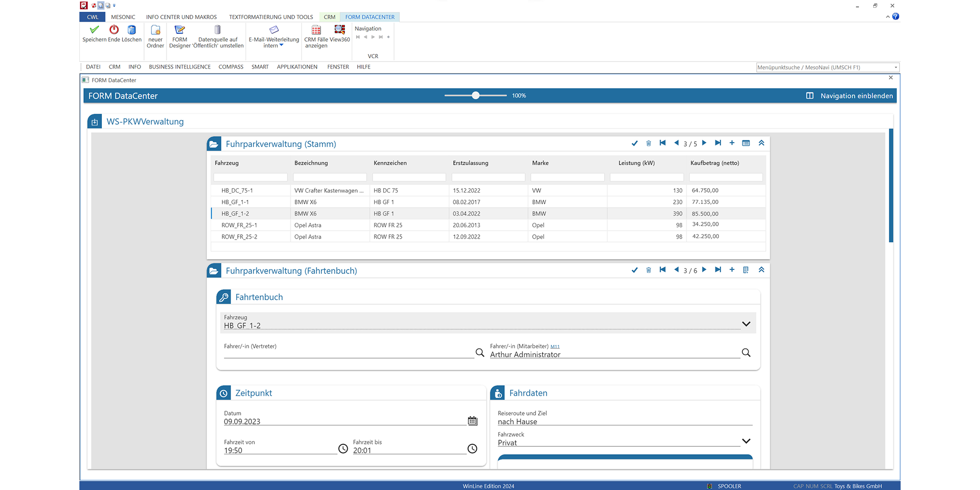Search Fahrer/-in (Mitarbeiter) magnifier icon
Screen dimensions: 980x490
click(746, 352)
